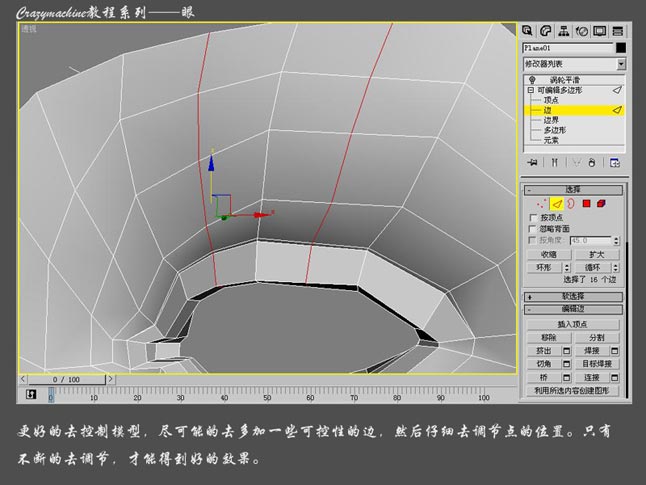Open the Motion panel tab
646x485 pixels.
pyautogui.click(x=580, y=30)
